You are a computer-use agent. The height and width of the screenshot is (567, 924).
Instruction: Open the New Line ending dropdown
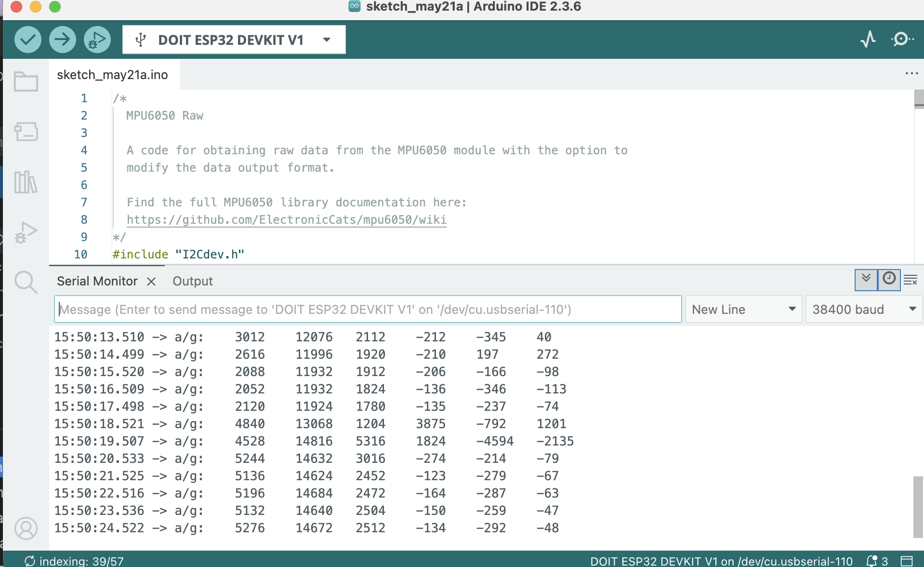tap(743, 310)
